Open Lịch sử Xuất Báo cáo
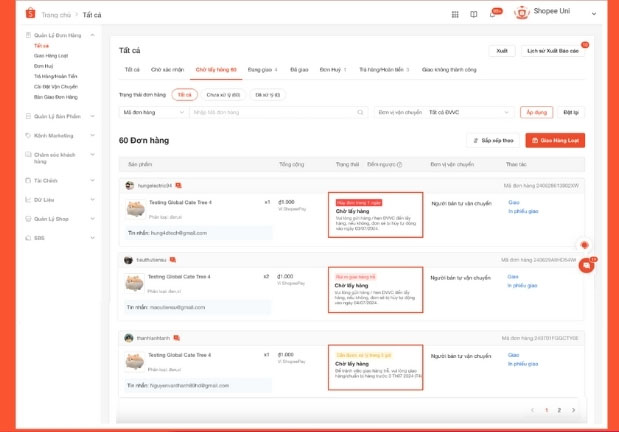 click(x=553, y=51)
